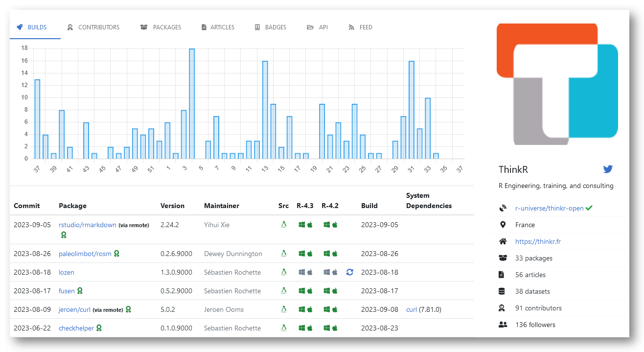The width and height of the screenshot is (644, 352).
Task: Click the packages icon beside 33 packages
Action: 503,258
